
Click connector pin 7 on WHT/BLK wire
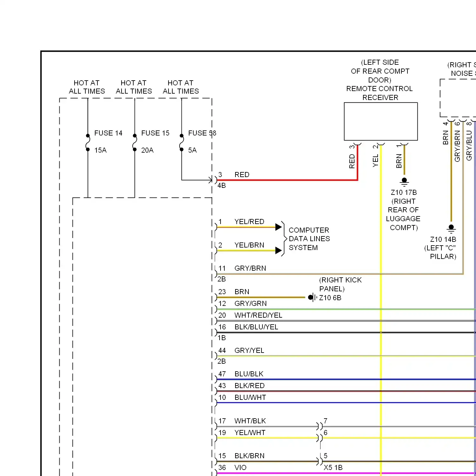coord(326,421)
